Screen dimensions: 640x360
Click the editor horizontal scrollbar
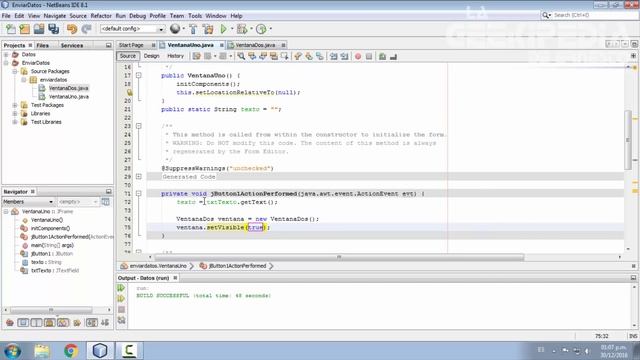point(339,257)
